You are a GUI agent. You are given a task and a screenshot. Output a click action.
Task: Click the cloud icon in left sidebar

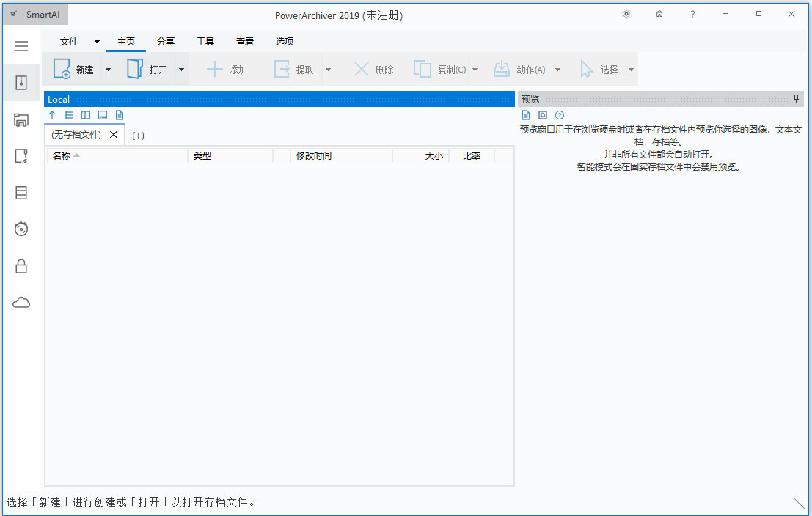[x=21, y=303]
